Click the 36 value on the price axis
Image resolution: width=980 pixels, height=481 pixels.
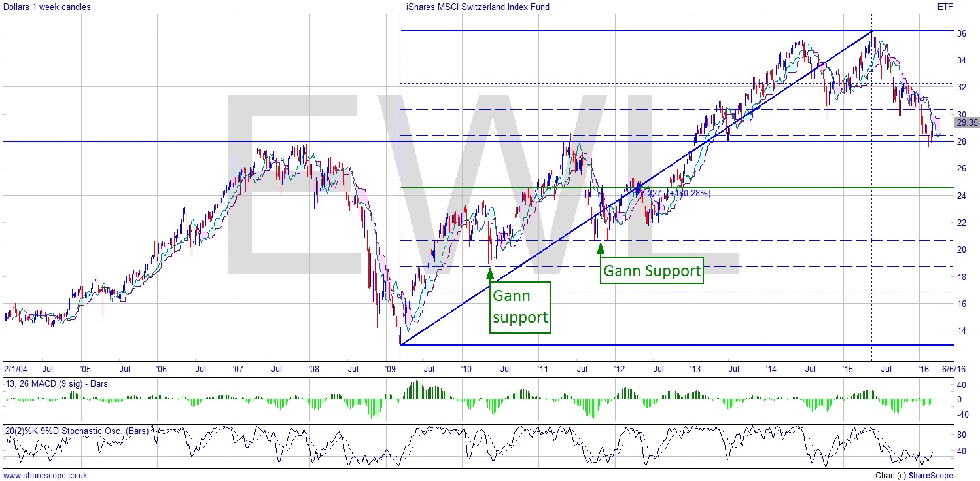961,33
